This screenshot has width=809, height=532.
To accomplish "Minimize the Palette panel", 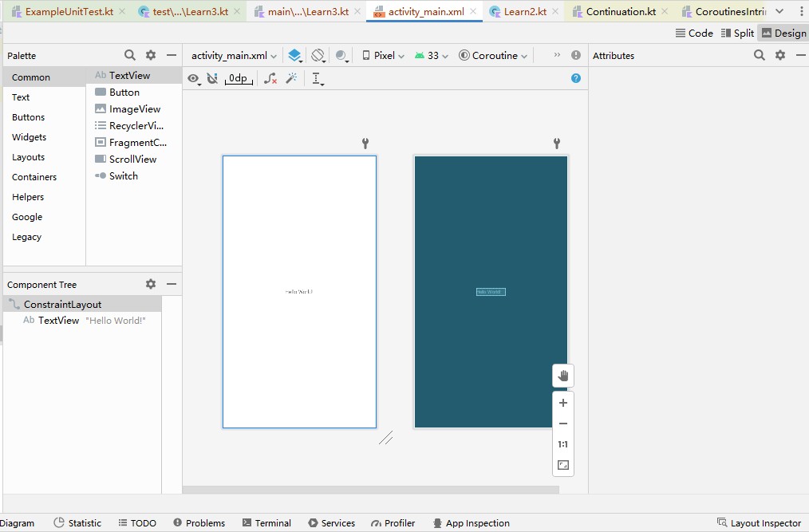I will coord(172,55).
